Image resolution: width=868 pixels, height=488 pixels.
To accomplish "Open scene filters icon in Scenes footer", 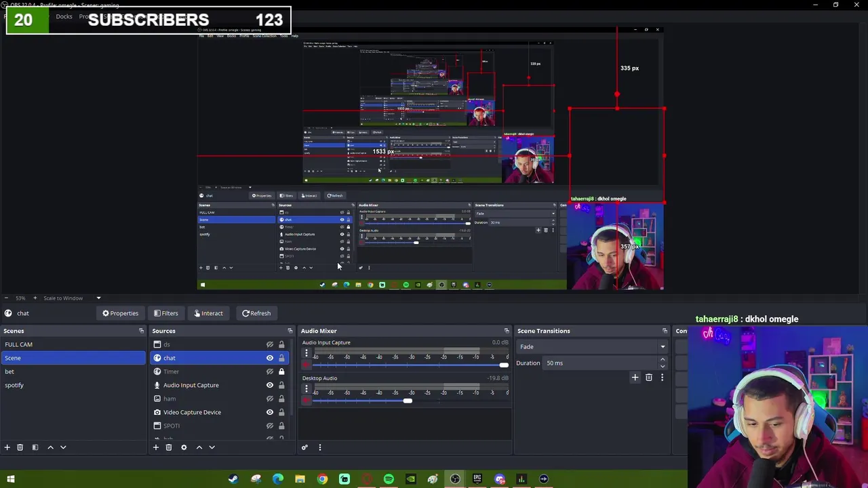I will coord(35,447).
